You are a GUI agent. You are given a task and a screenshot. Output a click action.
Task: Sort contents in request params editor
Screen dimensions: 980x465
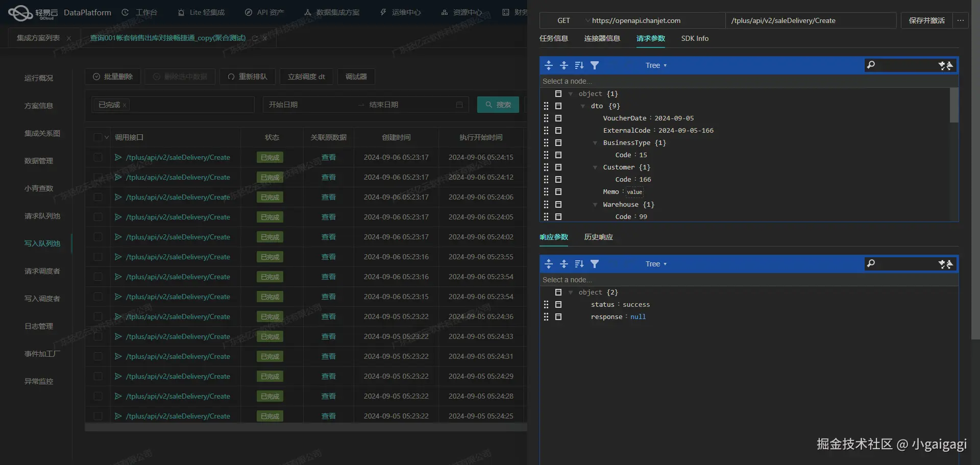click(579, 65)
